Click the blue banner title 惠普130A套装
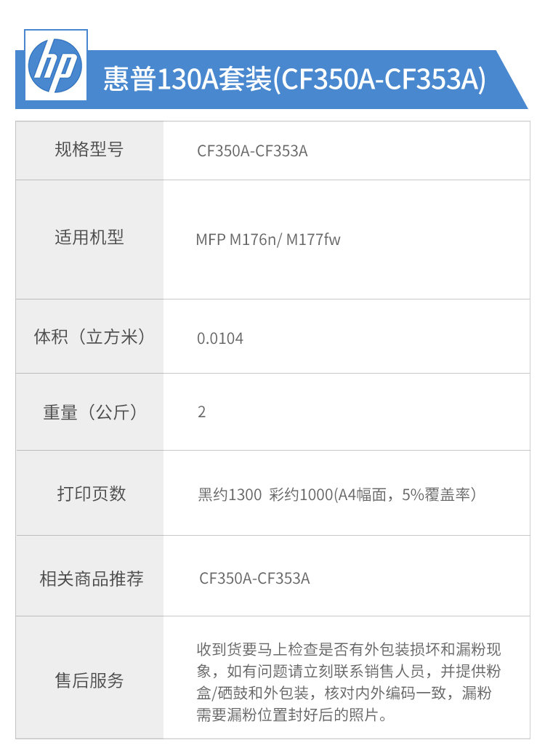545x756 pixels. 187,79
